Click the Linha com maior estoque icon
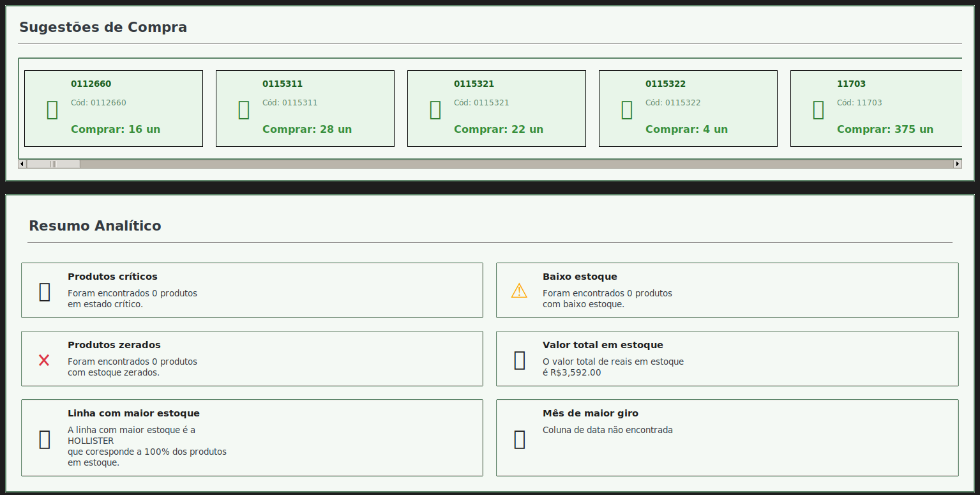This screenshot has width=980, height=495. coord(45,439)
